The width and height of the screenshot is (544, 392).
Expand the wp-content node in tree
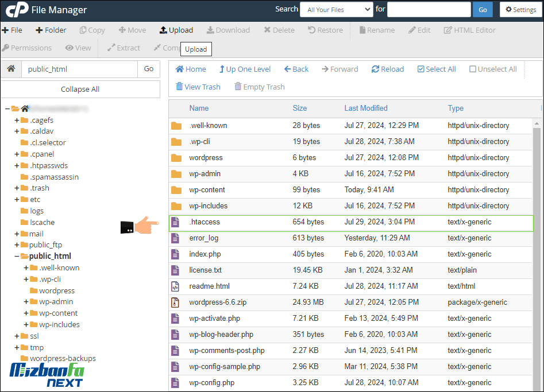click(26, 313)
